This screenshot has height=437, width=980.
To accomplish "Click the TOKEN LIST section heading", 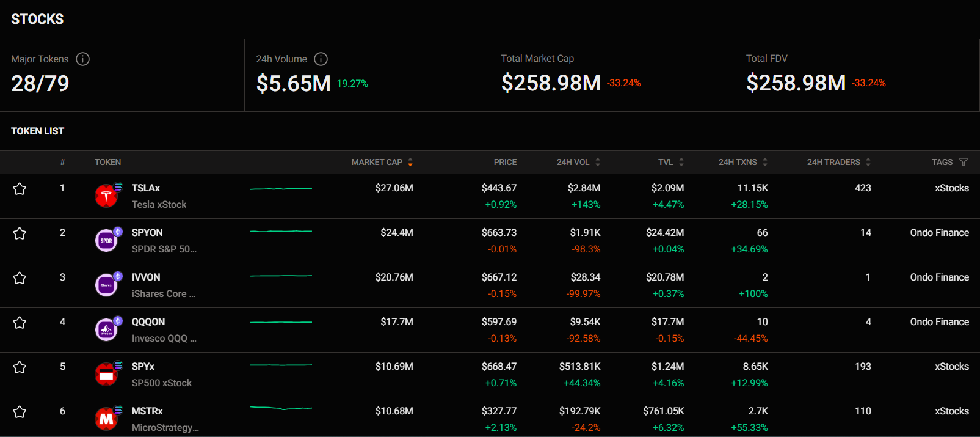I will pyautogui.click(x=37, y=131).
